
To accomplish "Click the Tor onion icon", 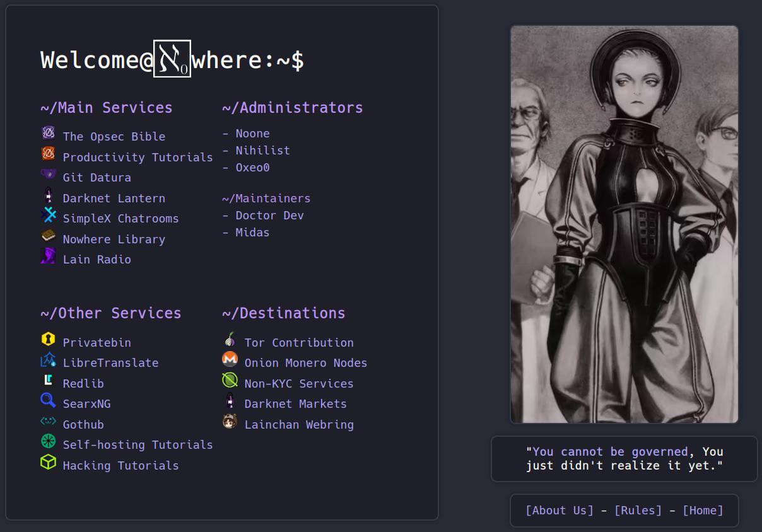I will tap(230, 339).
